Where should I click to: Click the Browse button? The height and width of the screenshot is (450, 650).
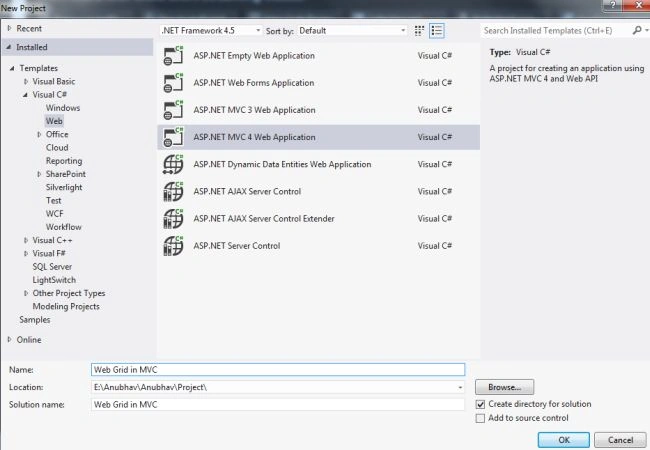pyautogui.click(x=504, y=387)
